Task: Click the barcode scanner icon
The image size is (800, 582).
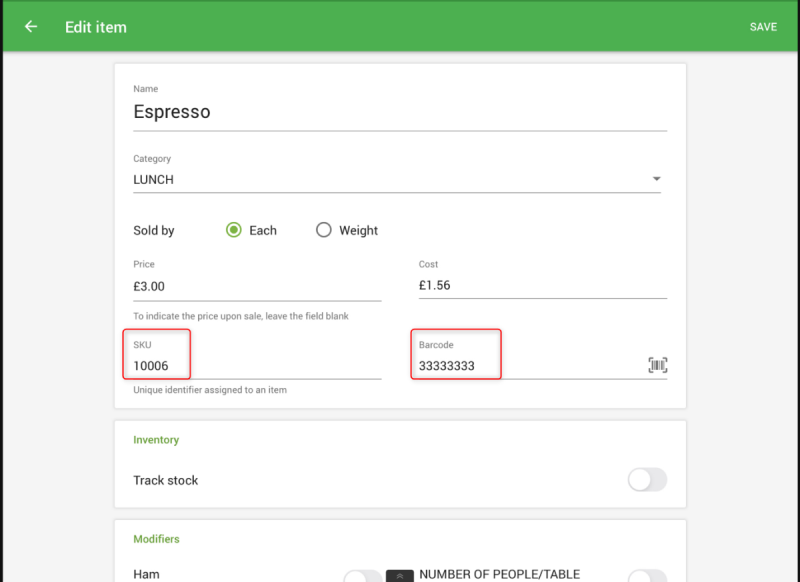Action: coord(657,365)
